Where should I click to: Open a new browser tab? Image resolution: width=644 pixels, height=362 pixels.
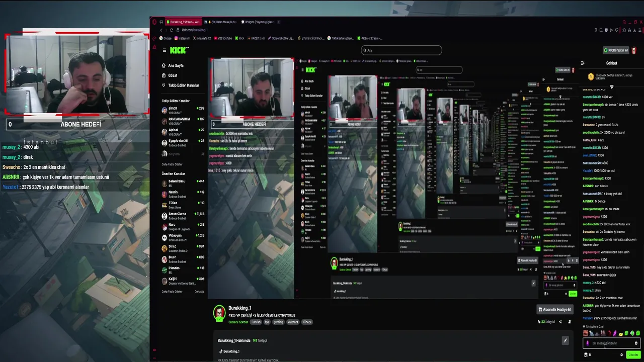[x=279, y=22]
